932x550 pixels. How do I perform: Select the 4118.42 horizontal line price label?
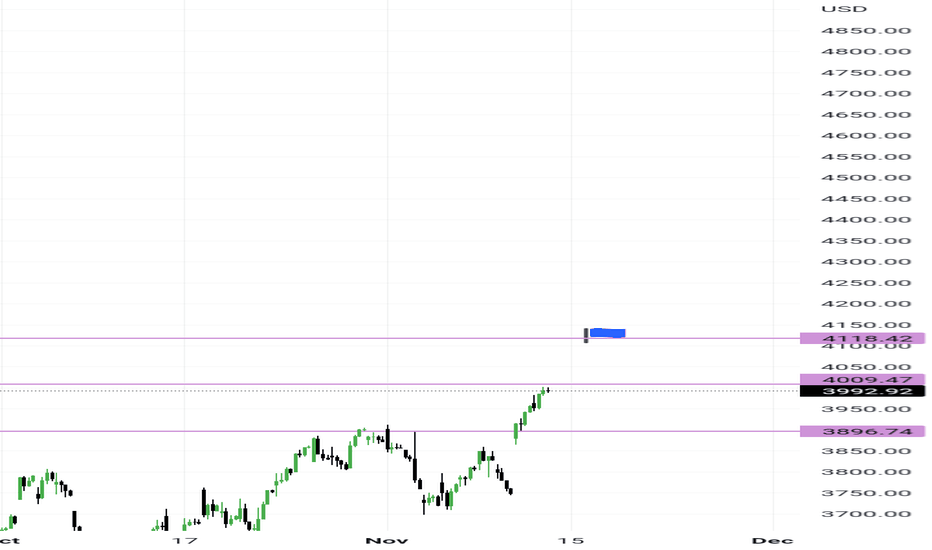862,338
